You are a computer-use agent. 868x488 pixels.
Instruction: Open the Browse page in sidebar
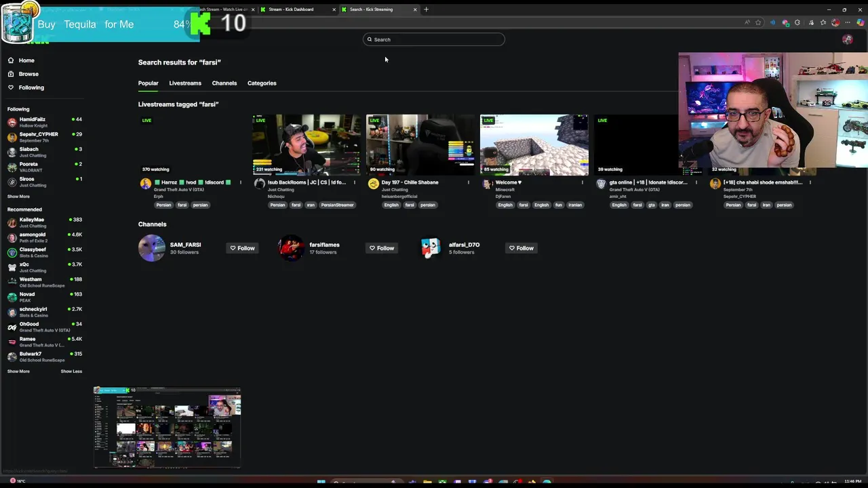23,74
